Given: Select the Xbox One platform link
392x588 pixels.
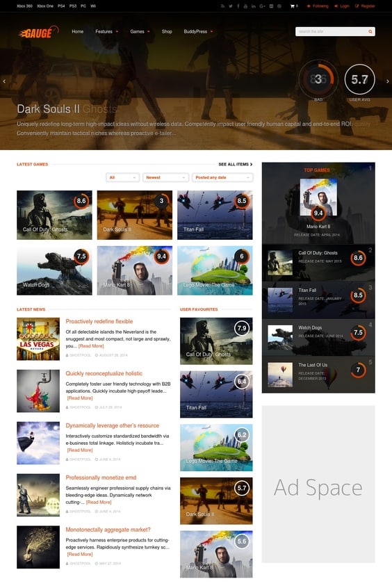Looking at the screenshot, I should coord(45,6).
